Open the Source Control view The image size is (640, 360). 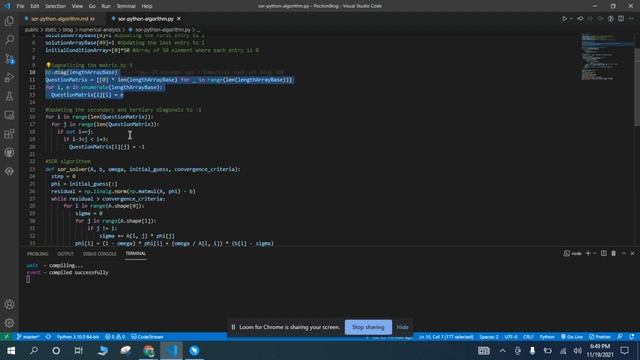pos(9,58)
